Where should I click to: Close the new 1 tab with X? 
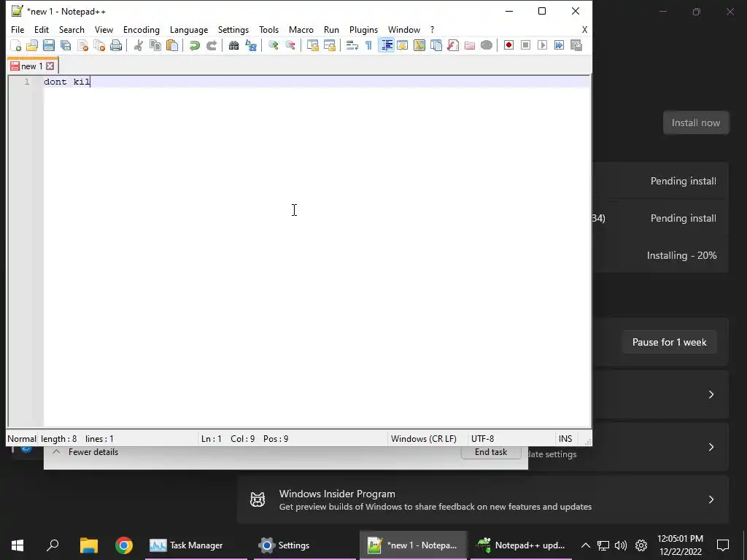tap(50, 66)
